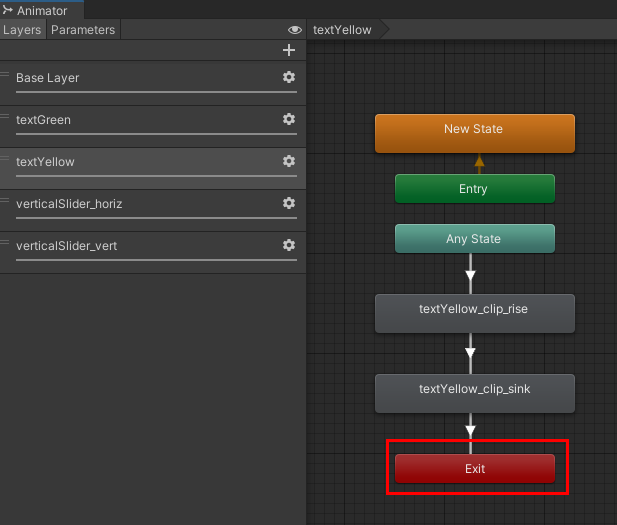The image size is (617, 525).
Task: Select transition arrow from clip_sink to Exit
Action: (x=470, y=432)
